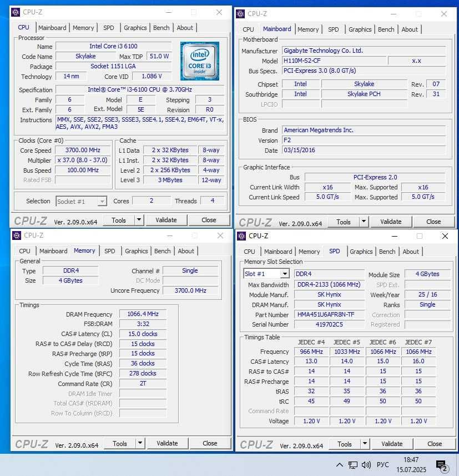This screenshot has height=476, width=459.
Task: Open Mainboard tab in CPU window
Action: pyautogui.click(x=52, y=28)
